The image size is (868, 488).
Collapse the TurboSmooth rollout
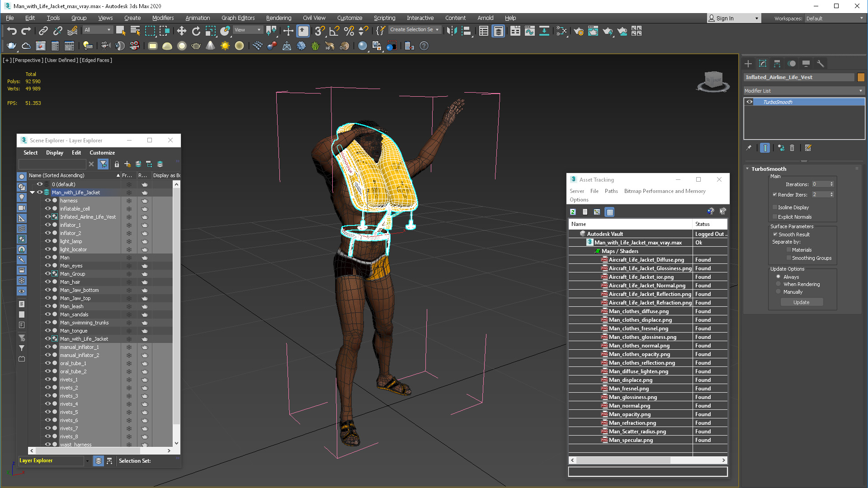coord(747,169)
